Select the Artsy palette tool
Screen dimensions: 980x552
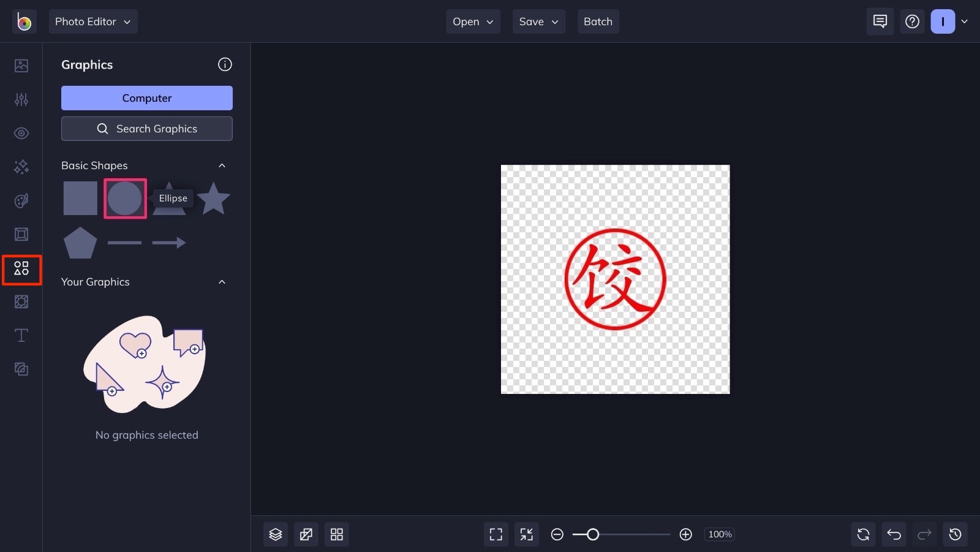(21, 200)
